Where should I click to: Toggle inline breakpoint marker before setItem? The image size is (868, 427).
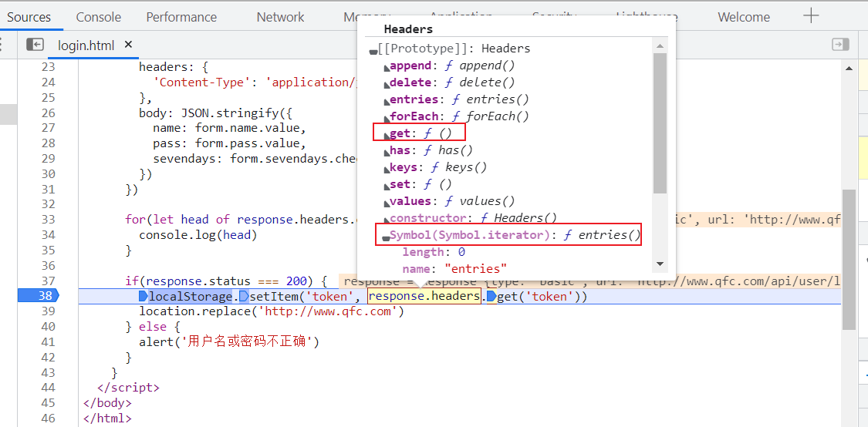click(x=244, y=297)
